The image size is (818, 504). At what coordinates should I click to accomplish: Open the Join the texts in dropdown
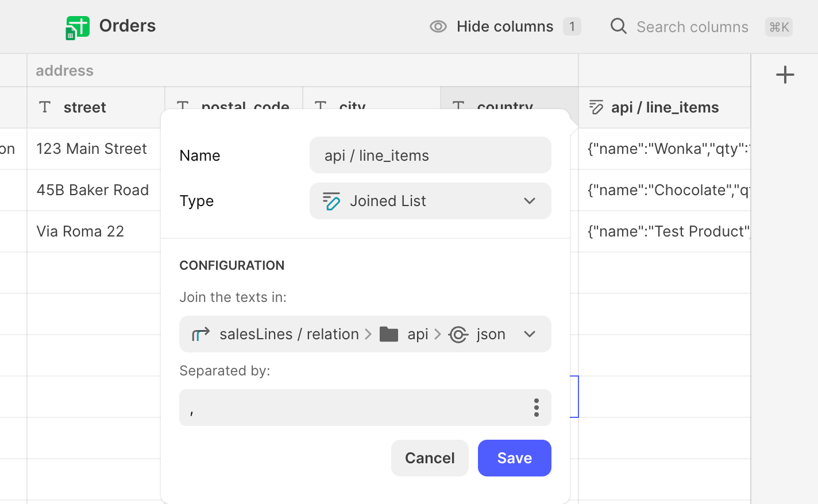pos(365,334)
